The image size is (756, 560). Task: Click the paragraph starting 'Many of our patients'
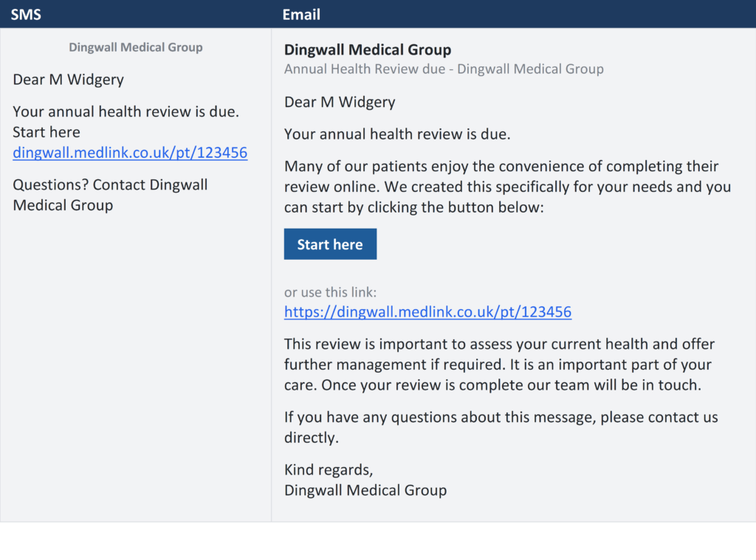click(507, 187)
